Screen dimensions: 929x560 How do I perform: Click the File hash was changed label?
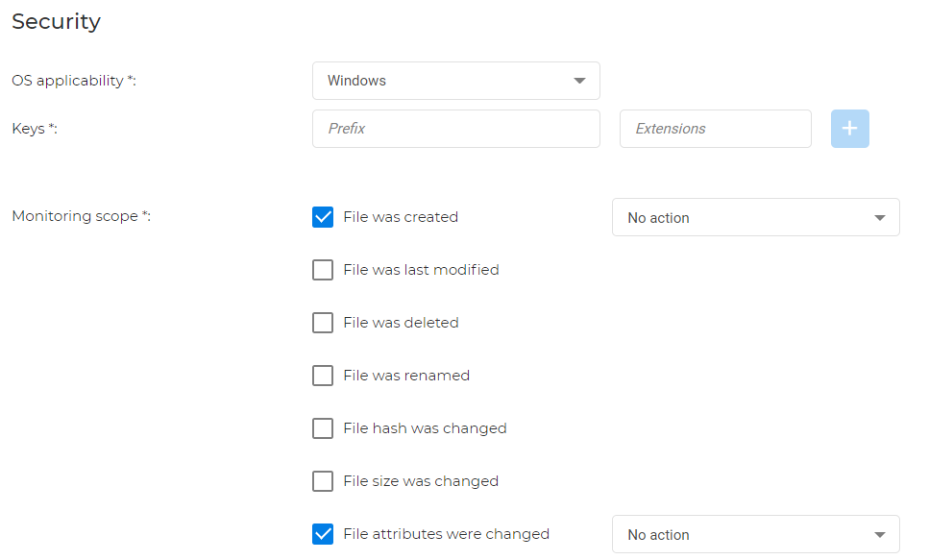[425, 428]
